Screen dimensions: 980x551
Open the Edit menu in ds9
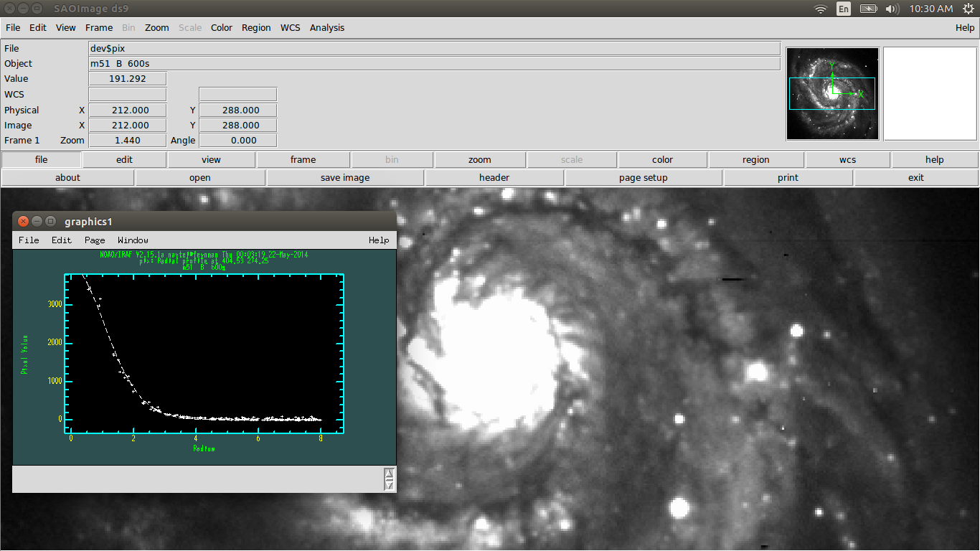click(x=38, y=28)
